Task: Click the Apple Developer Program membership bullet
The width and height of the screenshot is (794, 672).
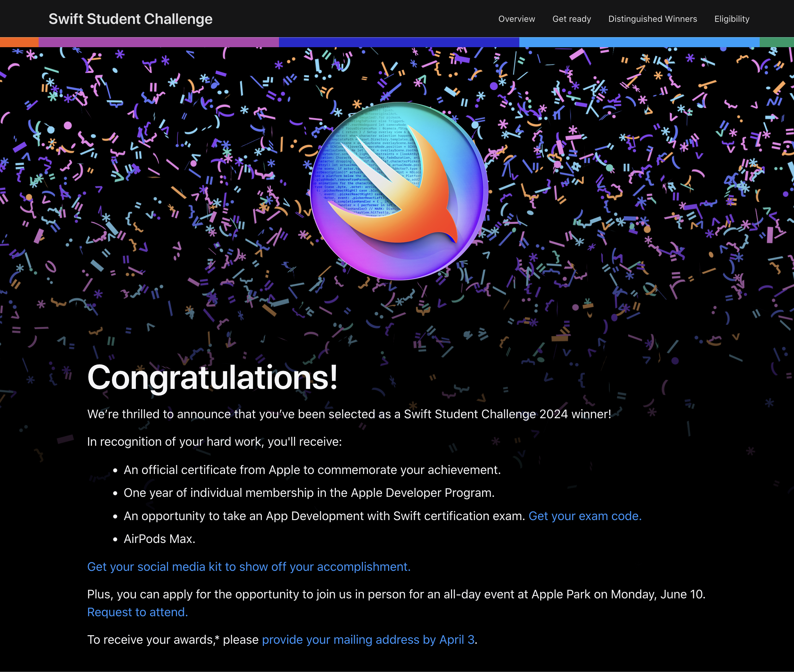Action: [x=309, y=493]
